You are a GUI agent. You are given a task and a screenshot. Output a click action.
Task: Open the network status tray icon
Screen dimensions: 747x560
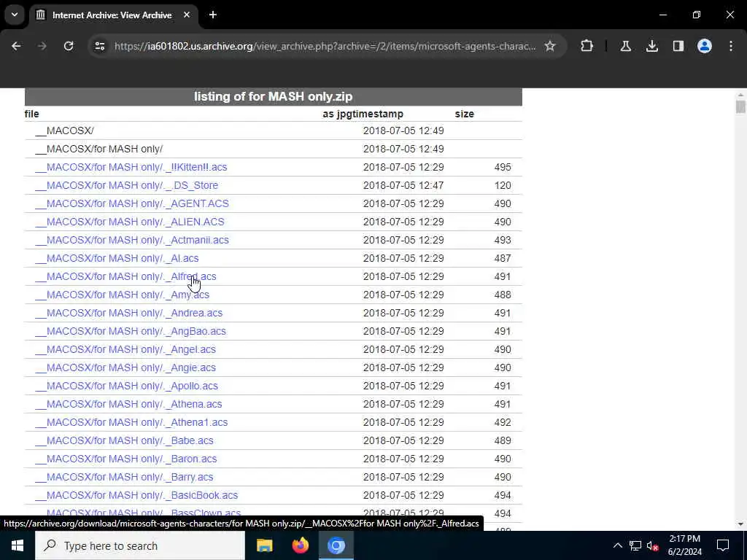click(635, 545)
